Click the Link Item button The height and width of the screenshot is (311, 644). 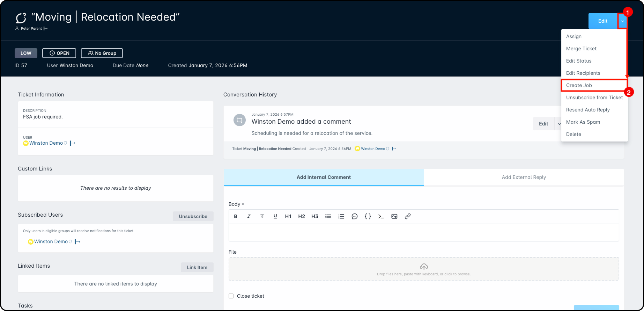tap(197, 267)
